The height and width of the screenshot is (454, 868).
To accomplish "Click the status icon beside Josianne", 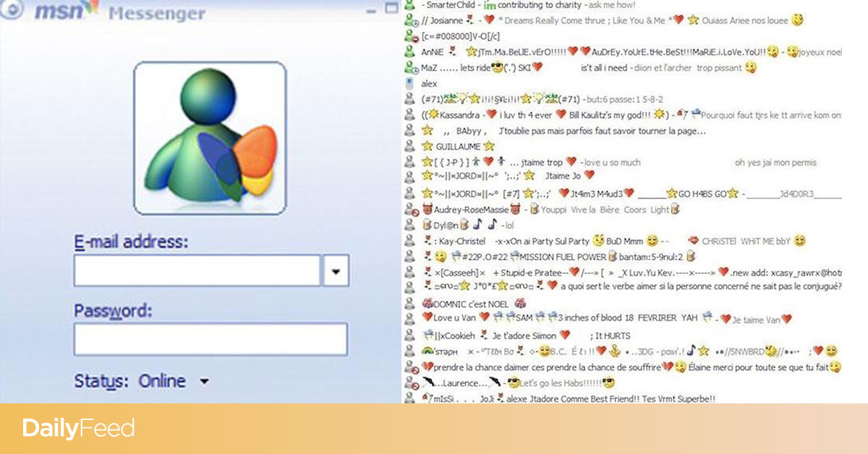I will pos(410,20).
